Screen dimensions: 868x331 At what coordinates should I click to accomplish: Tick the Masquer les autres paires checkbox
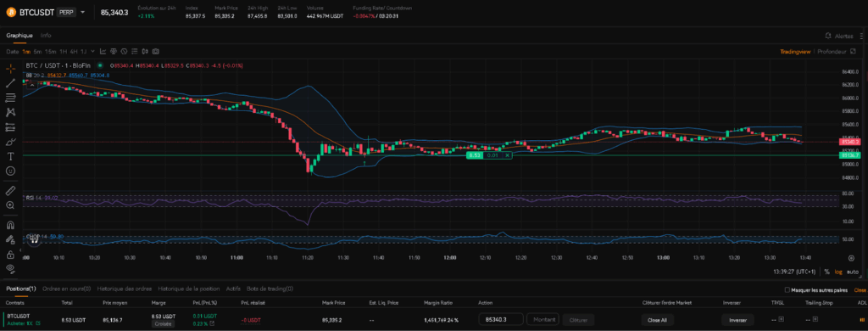tap(787, 289)
